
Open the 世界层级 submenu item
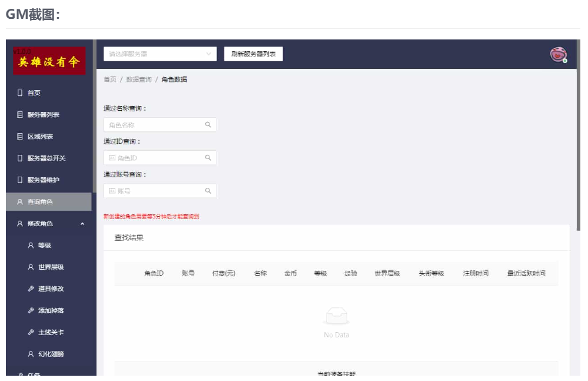click(49, 267)
